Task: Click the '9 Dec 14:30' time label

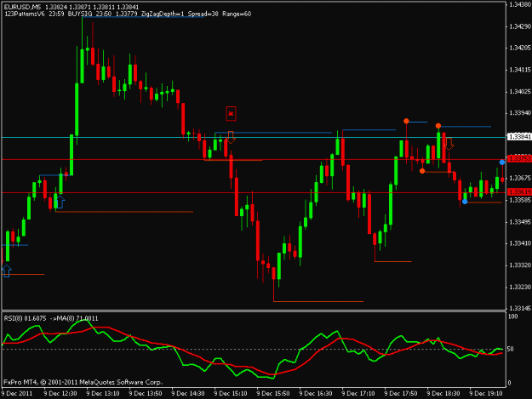Action: (188, 394)
